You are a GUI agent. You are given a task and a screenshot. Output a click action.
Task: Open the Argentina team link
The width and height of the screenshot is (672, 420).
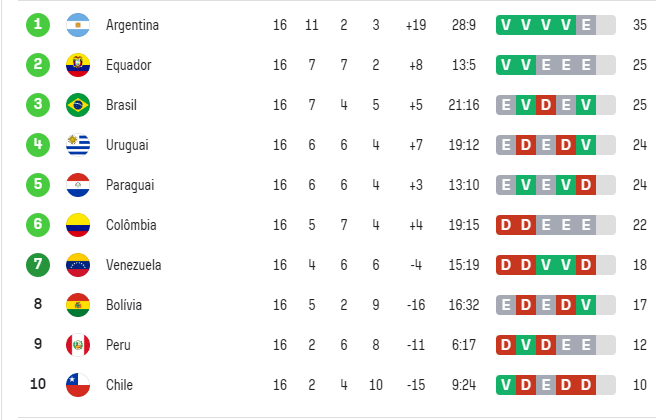132,24
